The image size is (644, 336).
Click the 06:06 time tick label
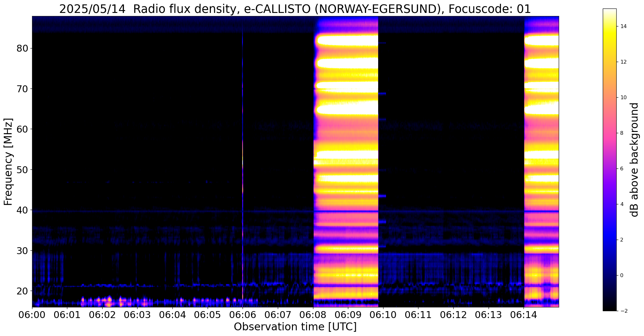click(243, 315)
